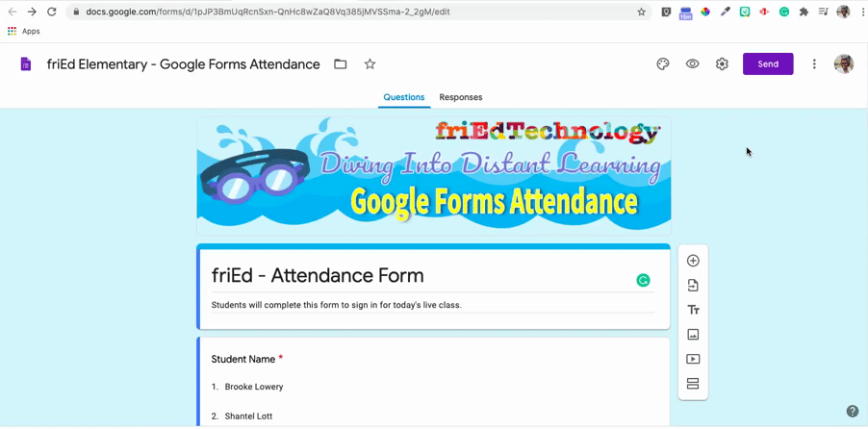Viewport: 868px width, 429px height.
Task: Edit the form description about signing in
Action: [337, 305]
